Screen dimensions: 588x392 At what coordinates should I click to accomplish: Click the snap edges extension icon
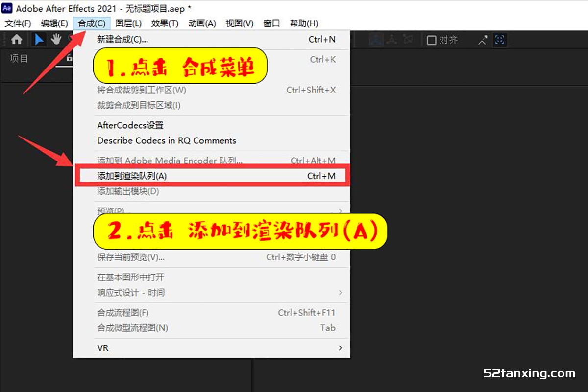483,40
